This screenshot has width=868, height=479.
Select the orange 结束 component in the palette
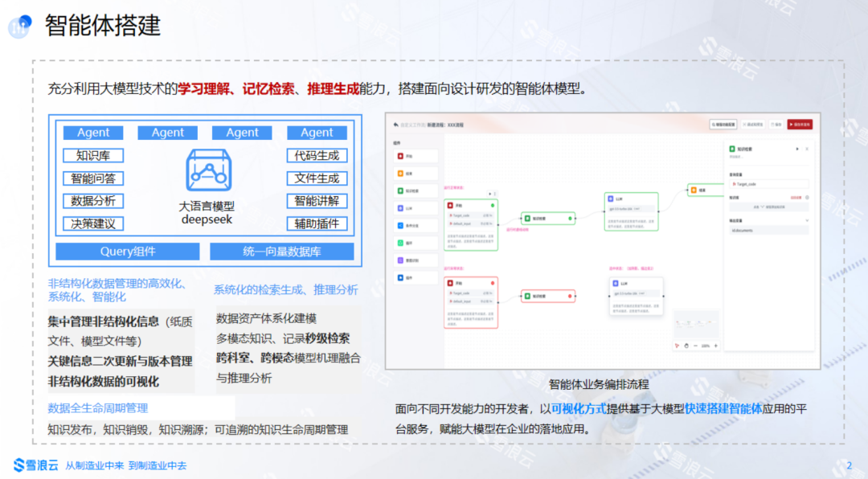click(x=416, y=174)
